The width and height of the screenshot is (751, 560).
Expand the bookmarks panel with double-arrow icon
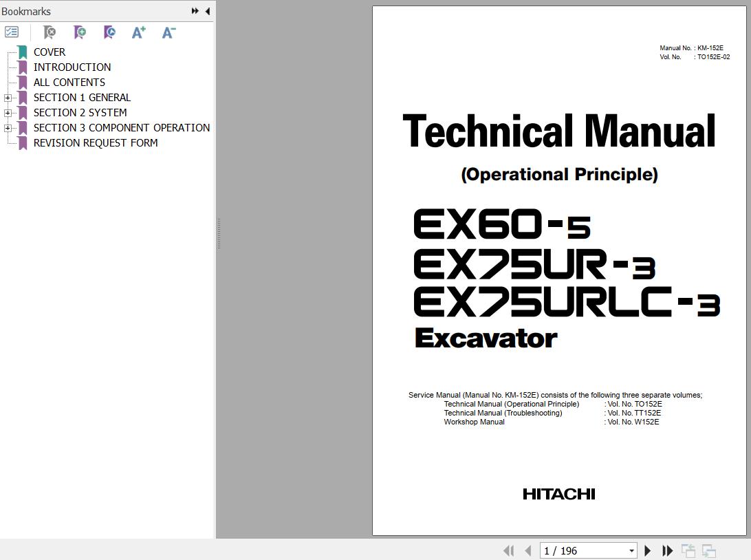click(195, 10)
